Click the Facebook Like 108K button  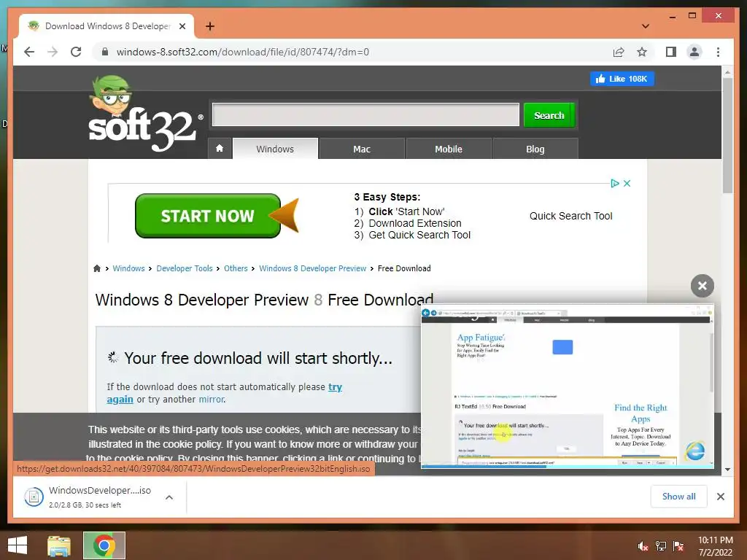622,79
